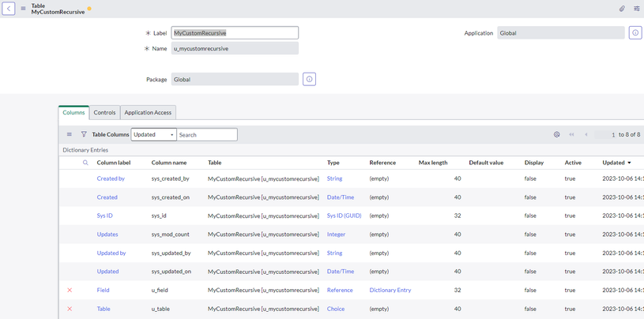This screenshot has width=644, height=319.
Task: Open the column search magnifier icon
Action: tap(85, 163)
